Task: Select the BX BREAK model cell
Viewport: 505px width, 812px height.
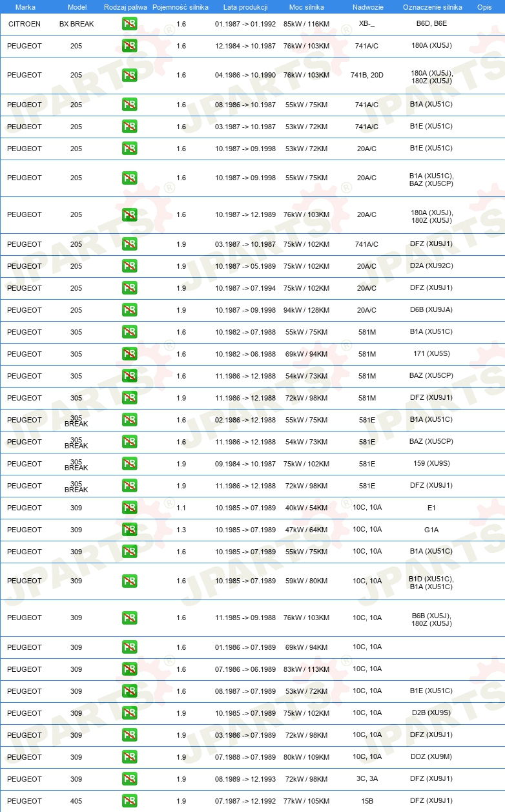Action: [76, 23]
